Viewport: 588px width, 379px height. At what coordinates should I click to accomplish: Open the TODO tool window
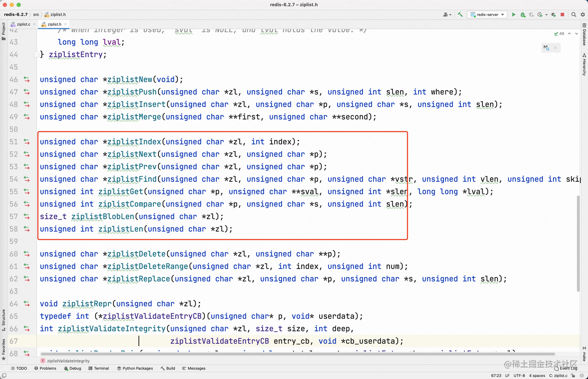click(x=19, y=368)
